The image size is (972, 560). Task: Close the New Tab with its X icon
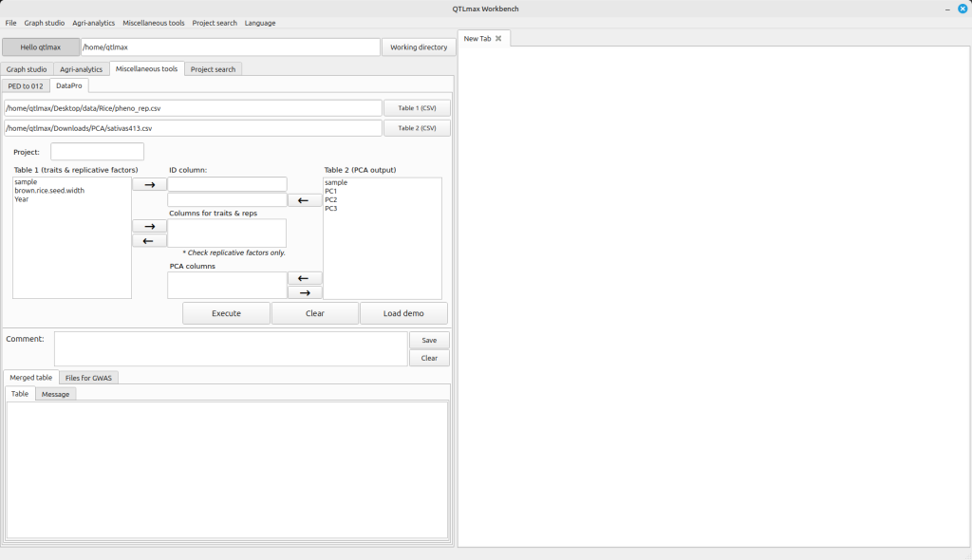tap(498, 38)
